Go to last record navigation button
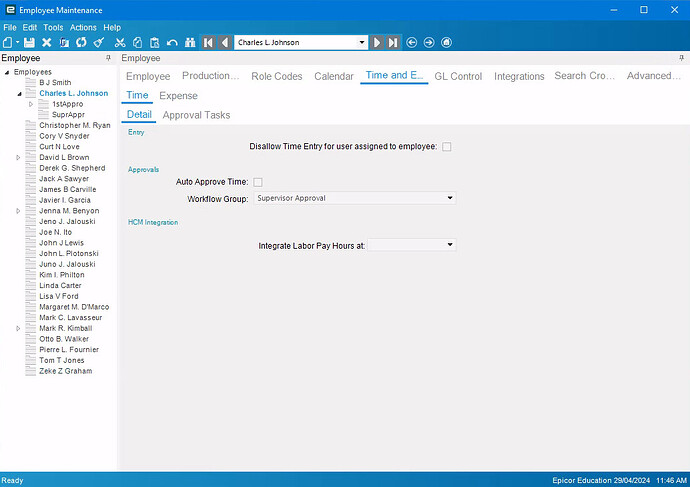The image size is (690, 487). click(393, 43)
